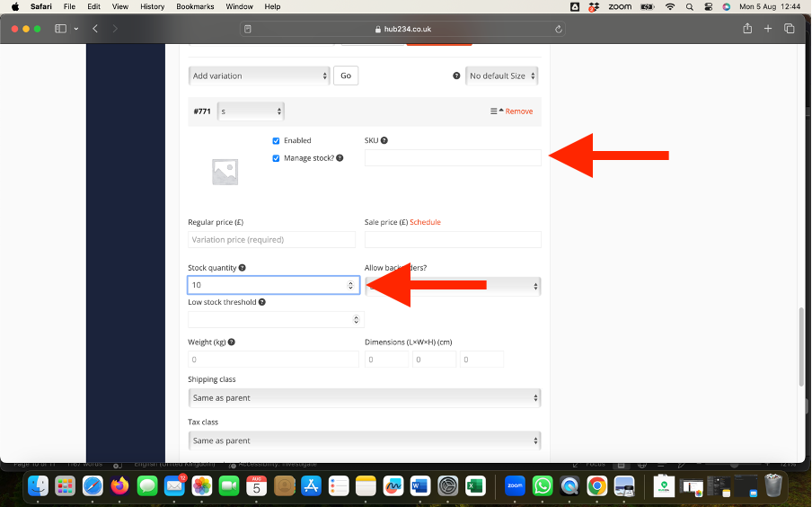Screen dimensions: 812x507
Task: Click the Stock quantity help icon
Action: (x=243, y=268)
